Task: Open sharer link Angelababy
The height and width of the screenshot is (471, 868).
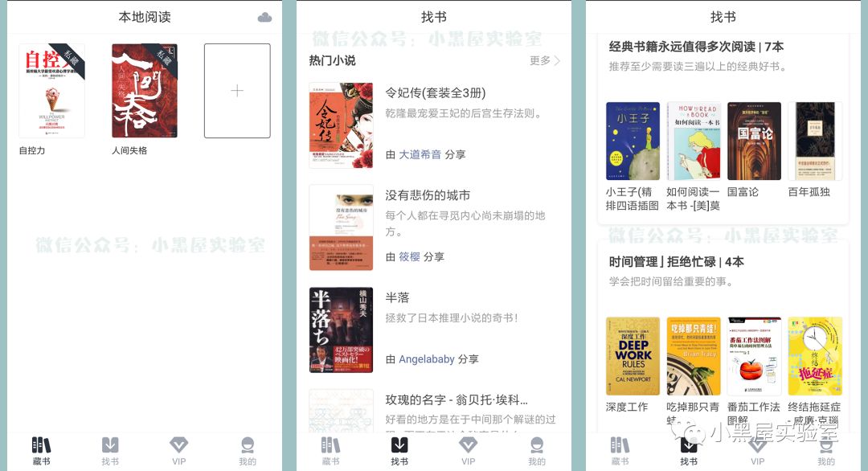Action: click(x=427, y=359)
